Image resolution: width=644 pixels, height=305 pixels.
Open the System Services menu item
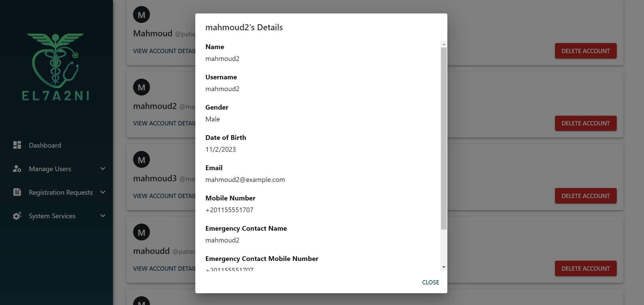tap(56, 216)
